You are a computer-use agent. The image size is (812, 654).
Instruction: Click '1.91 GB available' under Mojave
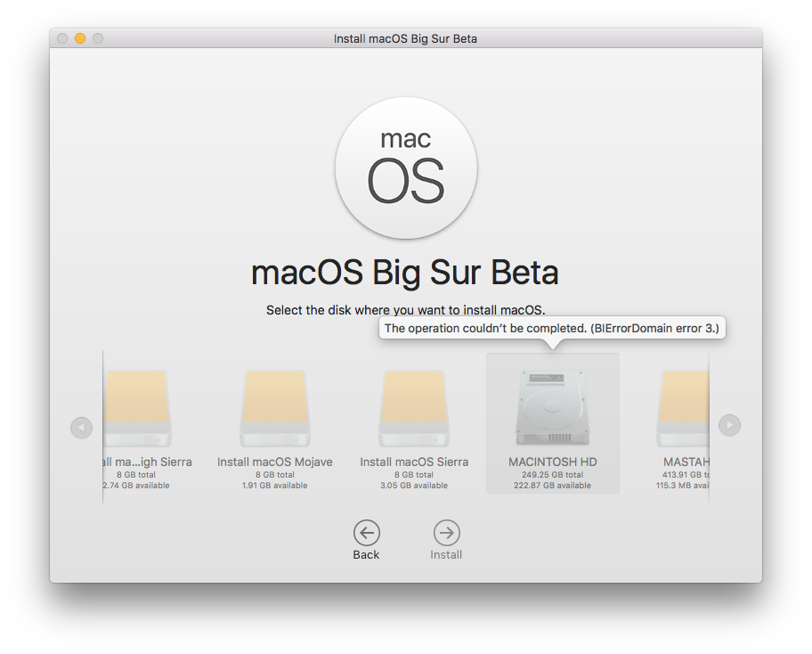[275, 486]
